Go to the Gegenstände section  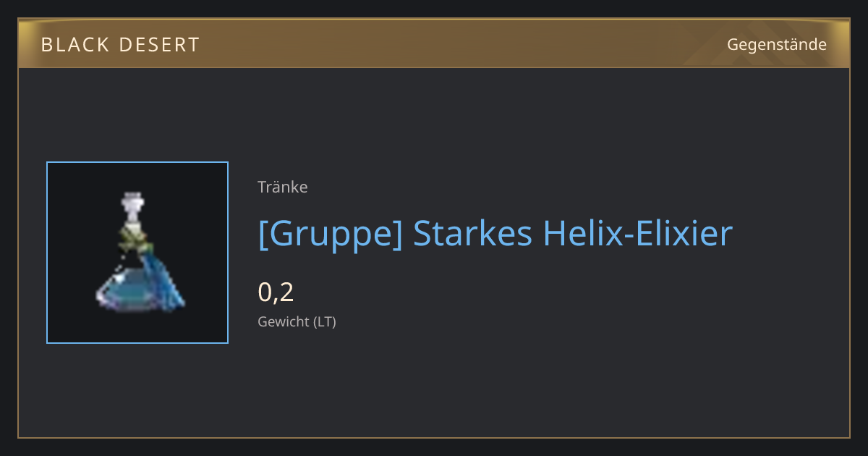777,45
